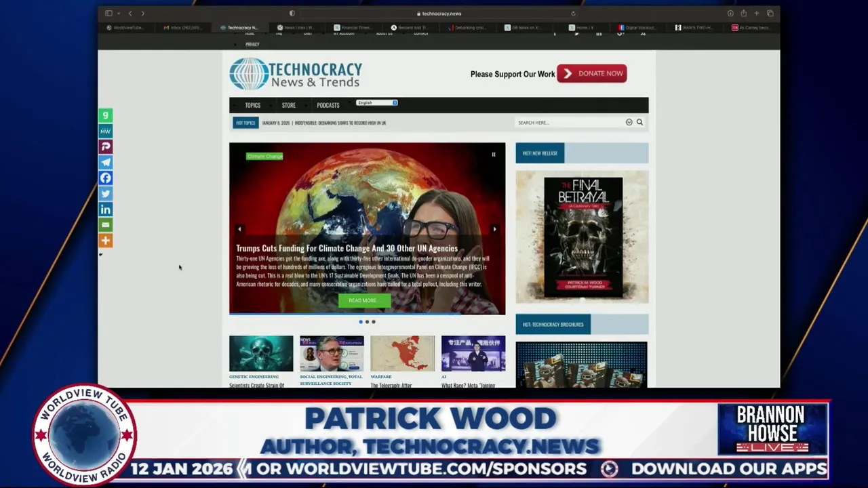868x488 pixels.
Task: Open the English language dropdown
Action: [x=377, y=102]
